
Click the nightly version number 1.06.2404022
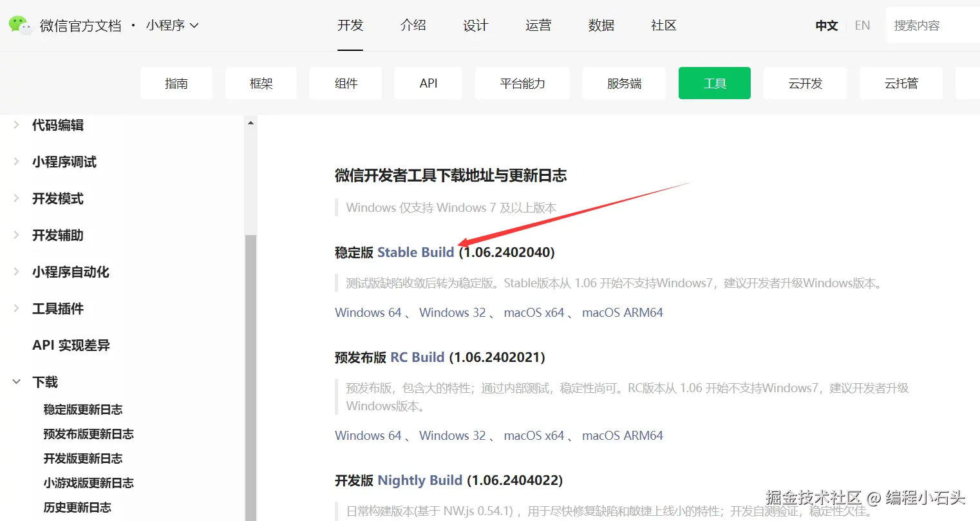pyautogui.click(x=515, y=480)
